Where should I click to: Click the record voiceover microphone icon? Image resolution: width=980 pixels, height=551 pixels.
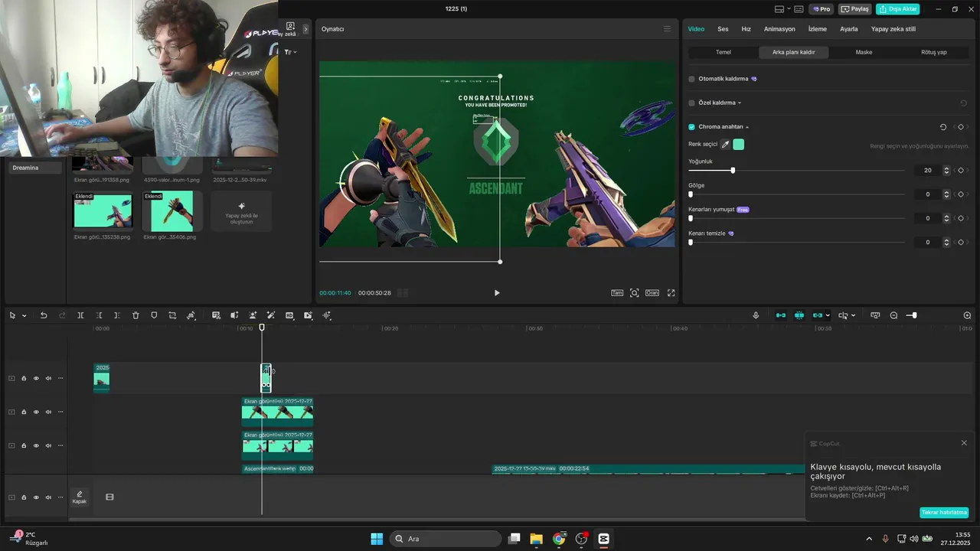click(756, 315)
